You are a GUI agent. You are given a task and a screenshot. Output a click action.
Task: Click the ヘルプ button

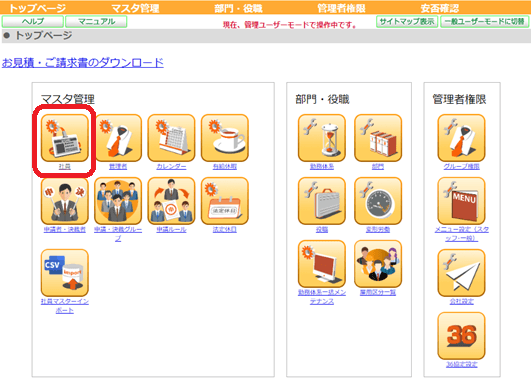click(x=33, y=21)
